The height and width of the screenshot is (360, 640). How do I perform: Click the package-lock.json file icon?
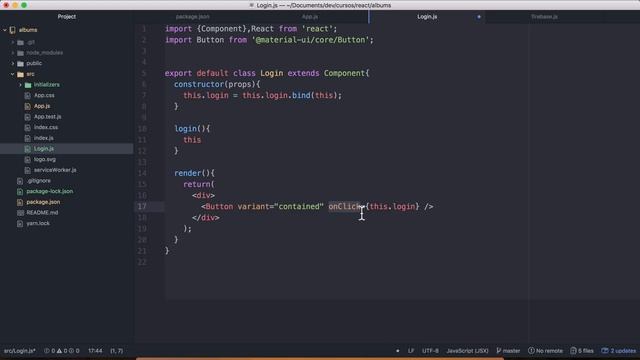click(20, 191)
